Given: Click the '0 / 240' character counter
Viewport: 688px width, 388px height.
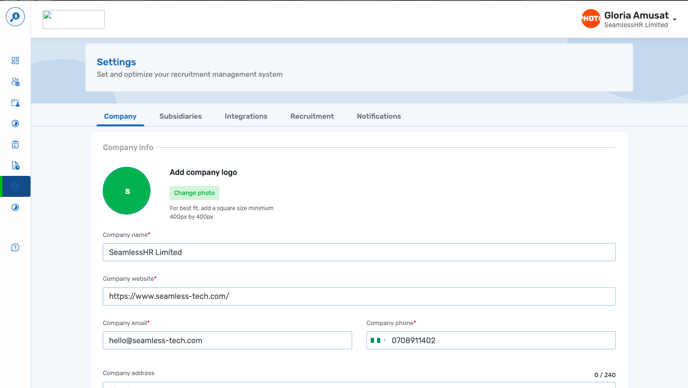Looking at the screenshot, I should click(605, 375).
